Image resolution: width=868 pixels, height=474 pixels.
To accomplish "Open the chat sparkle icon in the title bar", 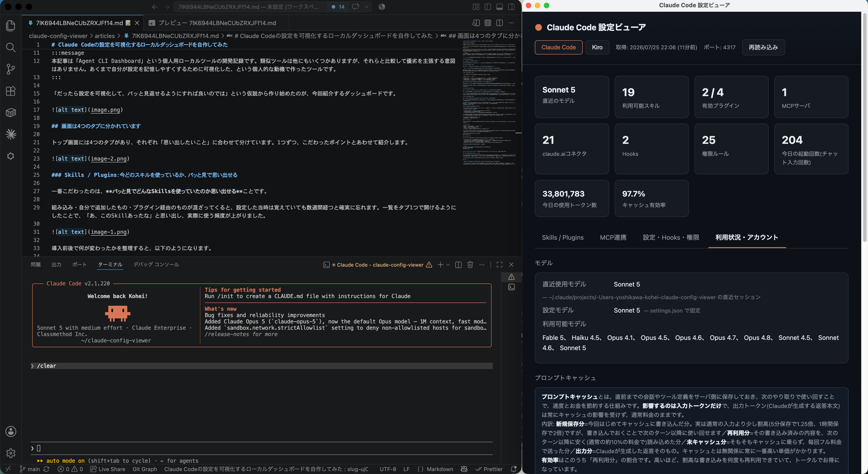I will click(x=356, y=7).
